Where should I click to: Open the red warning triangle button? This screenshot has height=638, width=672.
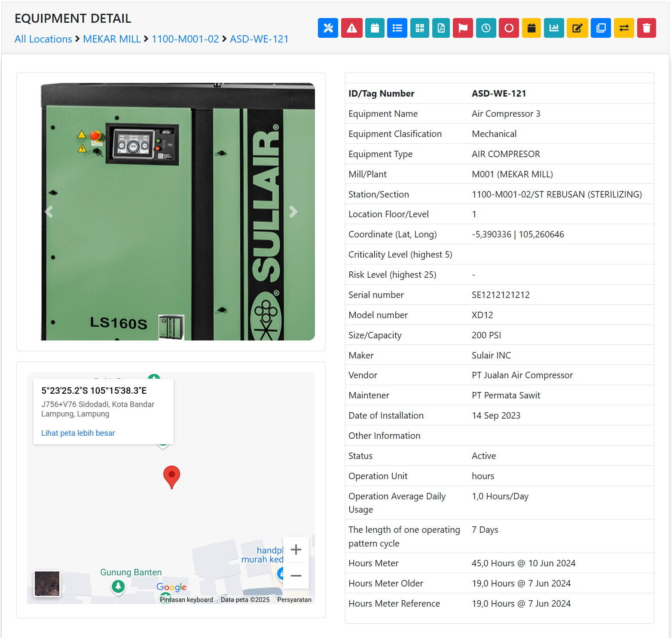point(351,28)
